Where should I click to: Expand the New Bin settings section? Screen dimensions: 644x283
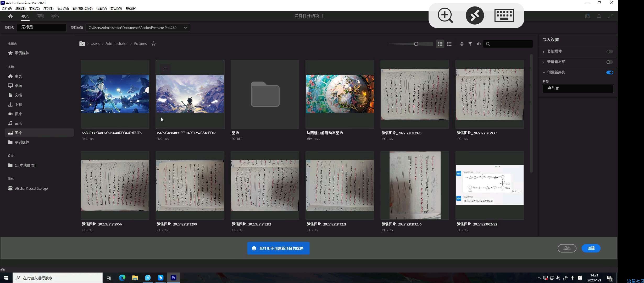point(543,62)
